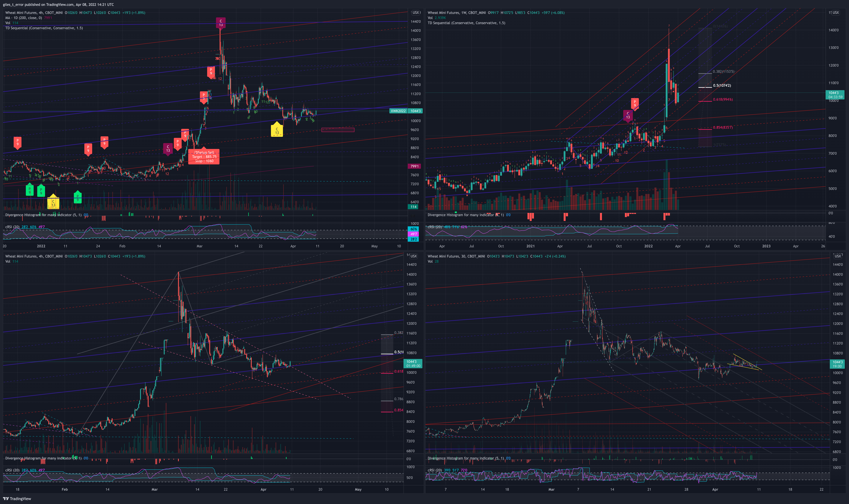Toggle USX currency button on 30-minute chart

838,256
